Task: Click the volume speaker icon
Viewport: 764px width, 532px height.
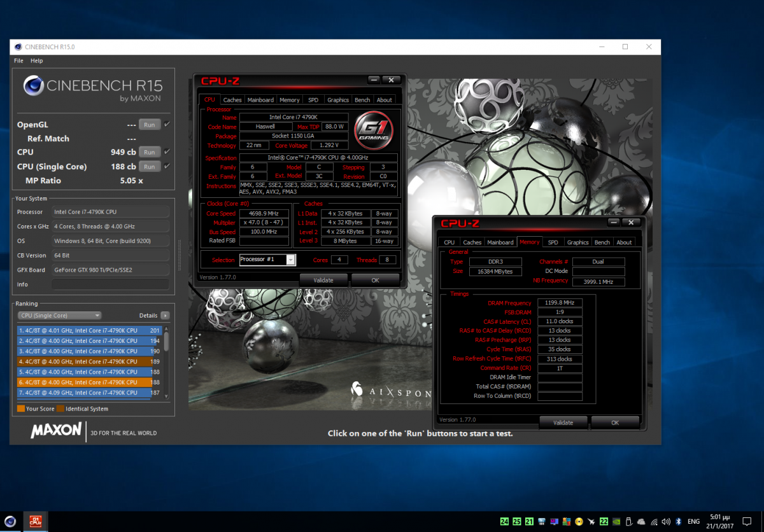Action: point(665,522)
